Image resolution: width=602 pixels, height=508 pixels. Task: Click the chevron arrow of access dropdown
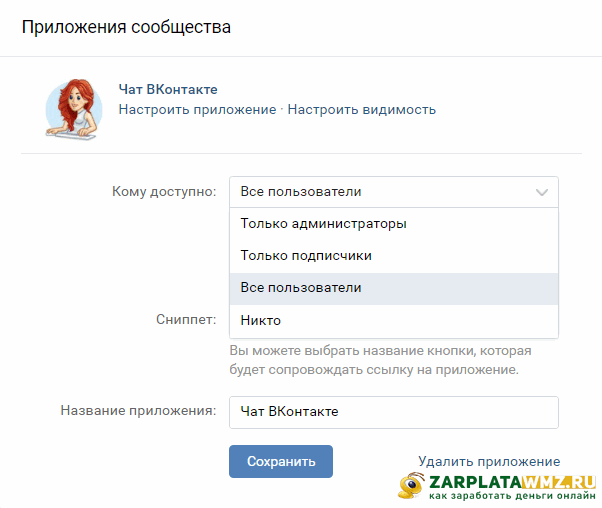[542, 192]
